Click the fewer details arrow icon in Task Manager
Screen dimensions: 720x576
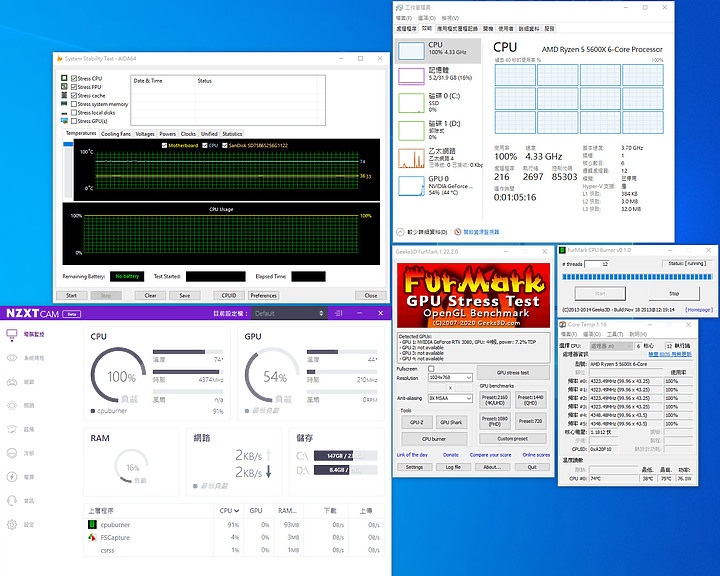(x=400, y=232)
